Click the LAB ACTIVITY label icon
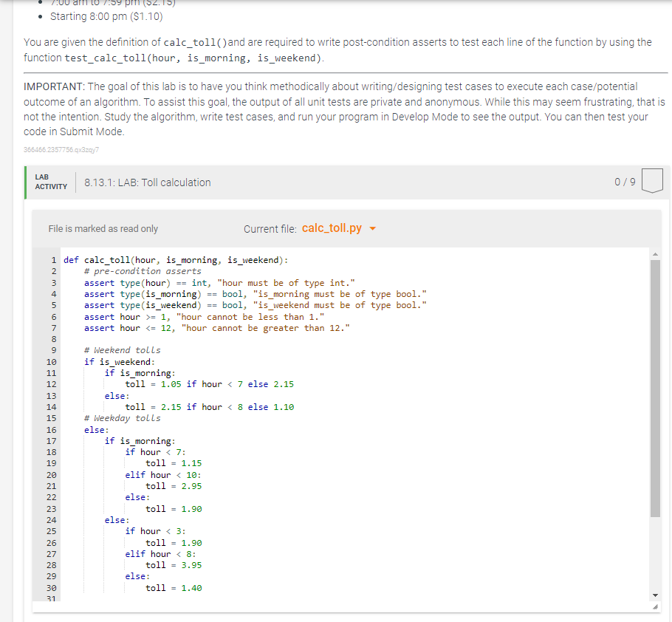Image resolution: width=672 pixels, height=622 pixels. point(50,180)
